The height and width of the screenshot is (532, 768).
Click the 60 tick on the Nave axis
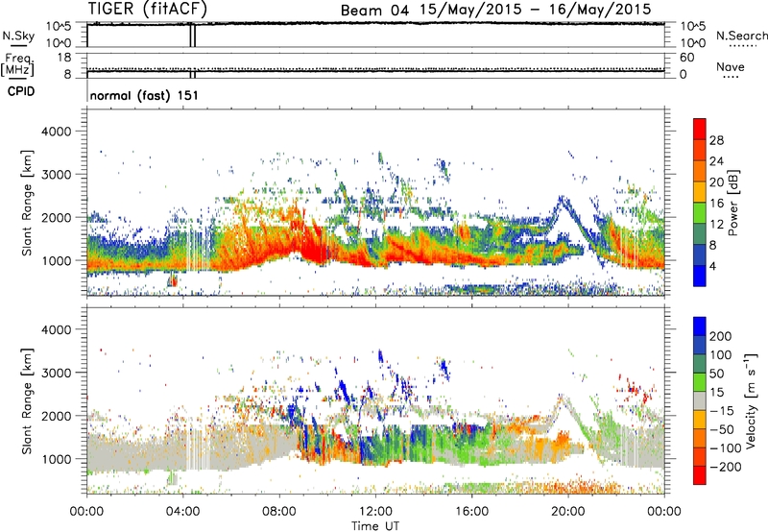click(x=686, y=58)
